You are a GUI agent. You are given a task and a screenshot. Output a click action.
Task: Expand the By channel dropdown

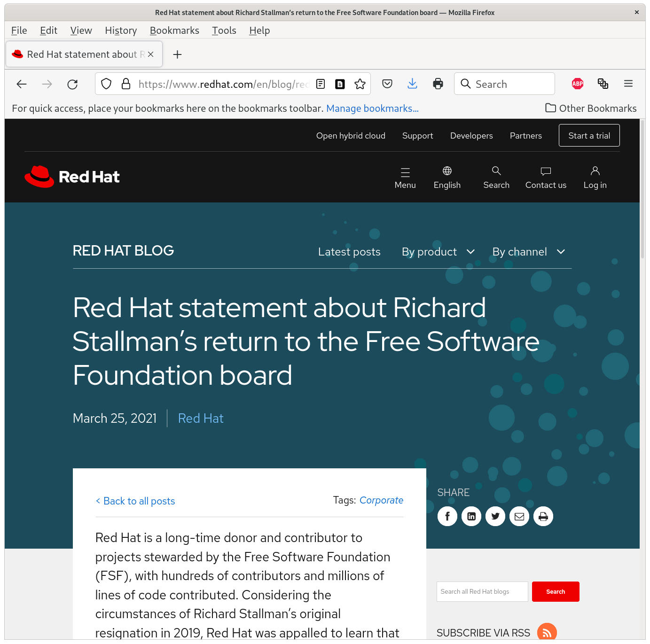[528, 252]
